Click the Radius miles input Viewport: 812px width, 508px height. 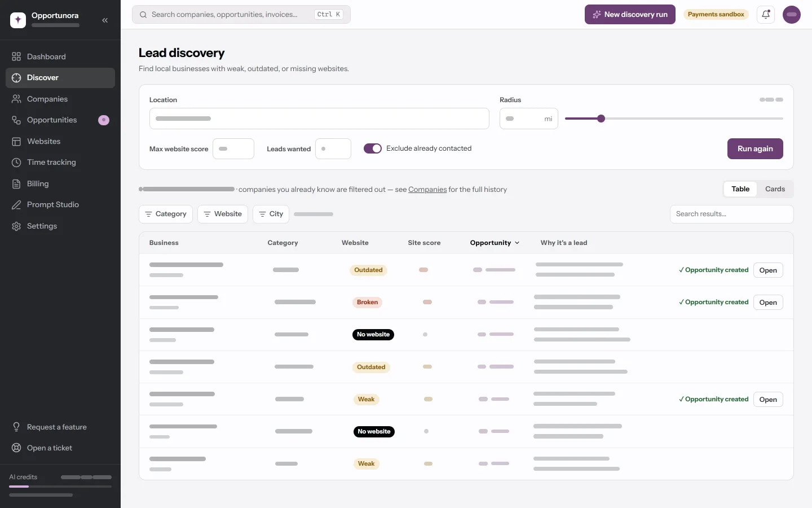point(528,119)
